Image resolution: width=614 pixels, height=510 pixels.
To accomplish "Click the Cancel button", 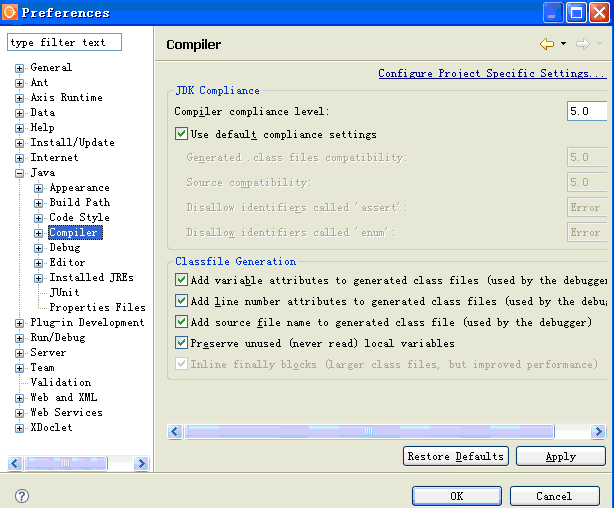I will [554, 496].
